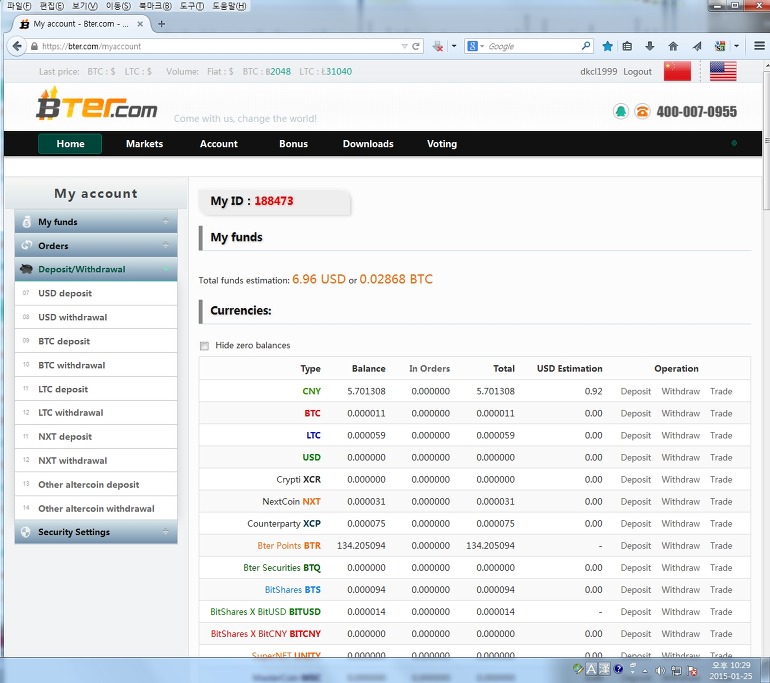Screen dimensions: 770x683
Task: Click Withdraw in Bter Points BTR row
Action: (x=680, y=546)
